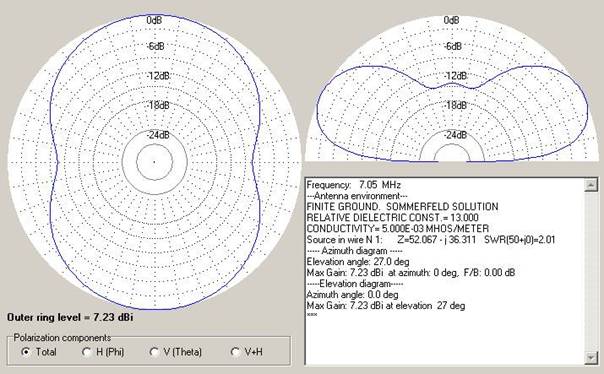
Task: Click the Source in wire N 1 impedance line
Action: click(x=431, y=240)
